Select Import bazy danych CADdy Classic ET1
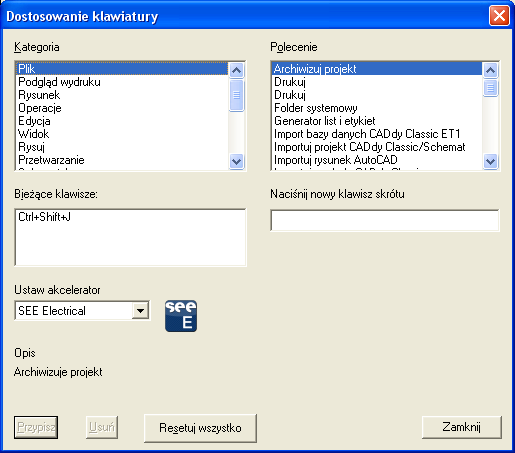Viewport: 515px width, 453px height. click(377, 134)
